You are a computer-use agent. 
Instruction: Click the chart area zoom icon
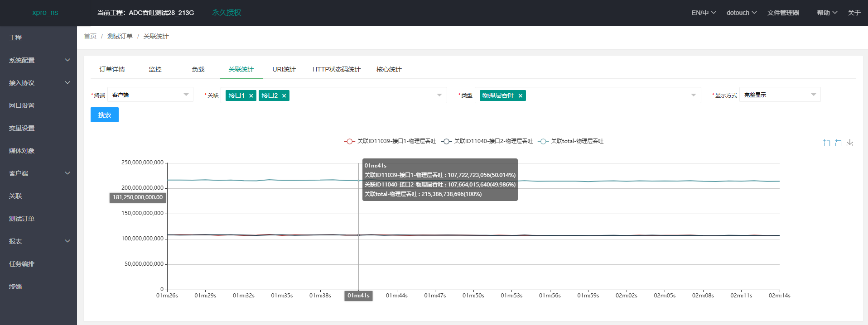pos(827,143)
